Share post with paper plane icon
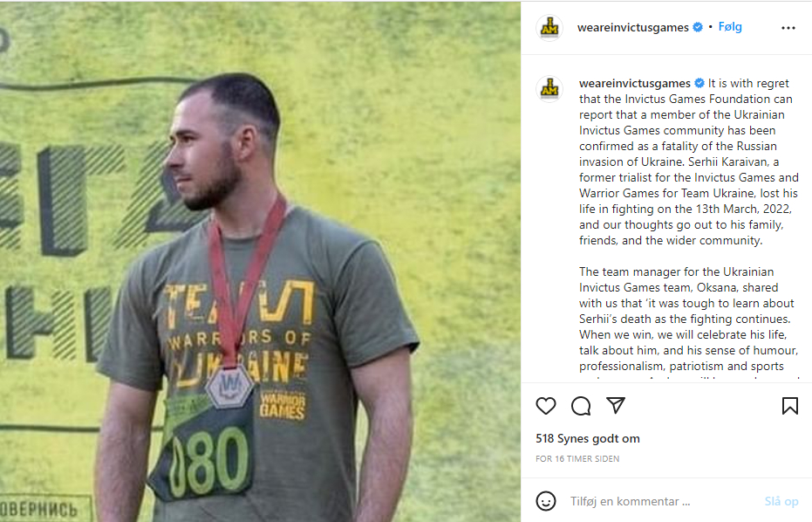 (x=616, y=405)
